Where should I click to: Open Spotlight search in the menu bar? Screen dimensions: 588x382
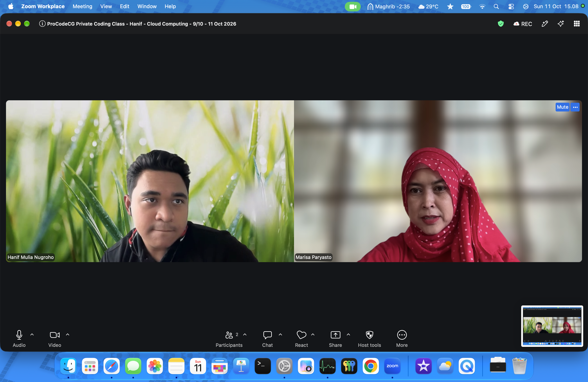pos(496,6)
